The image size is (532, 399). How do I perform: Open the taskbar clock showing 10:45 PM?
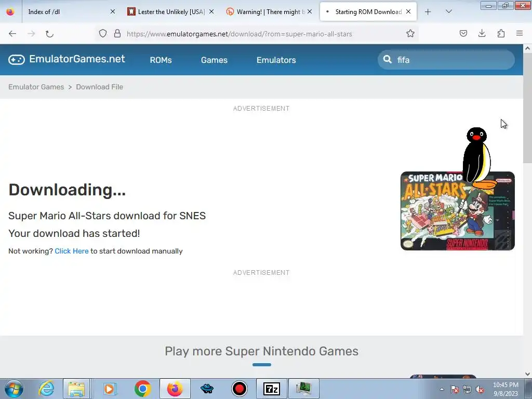[x=506, y=389]
